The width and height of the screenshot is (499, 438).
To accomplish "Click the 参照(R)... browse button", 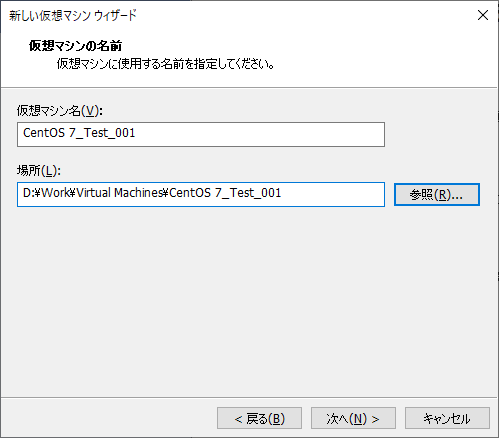I will click(x=437, y=194).
